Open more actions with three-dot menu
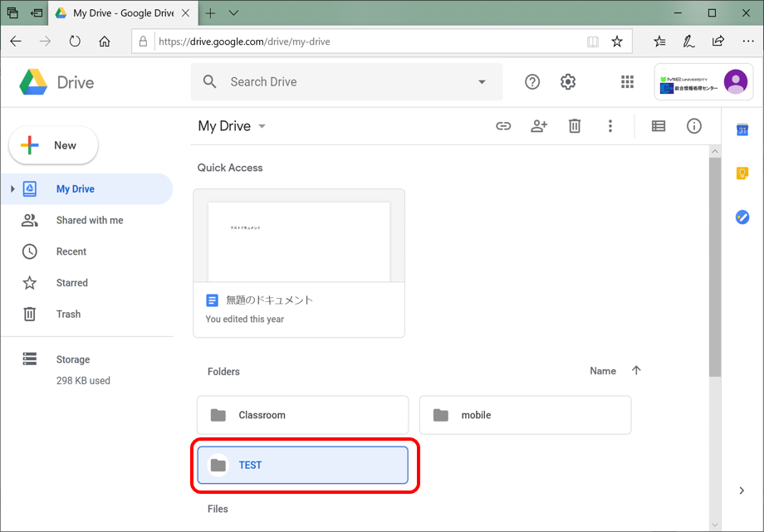 610,125
